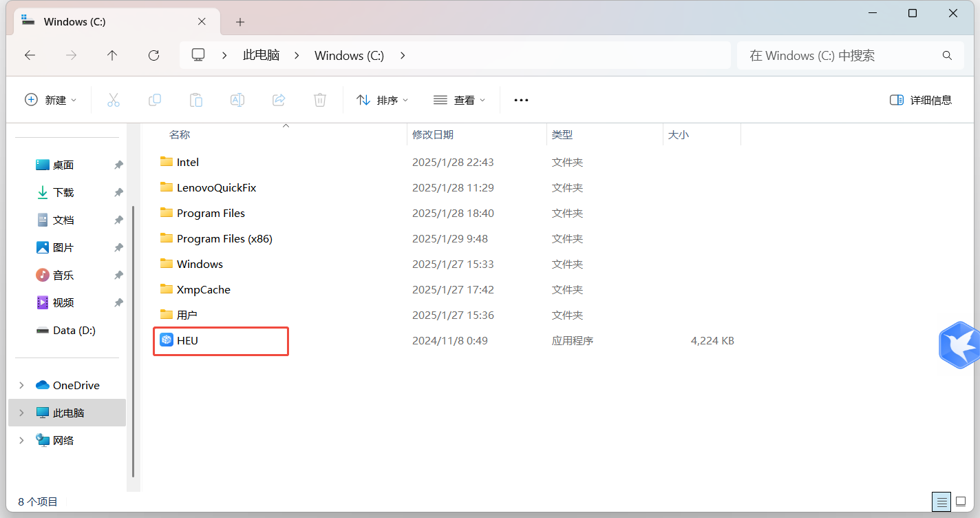
Task: Select the HEU application file
Action: coord(187,340)
